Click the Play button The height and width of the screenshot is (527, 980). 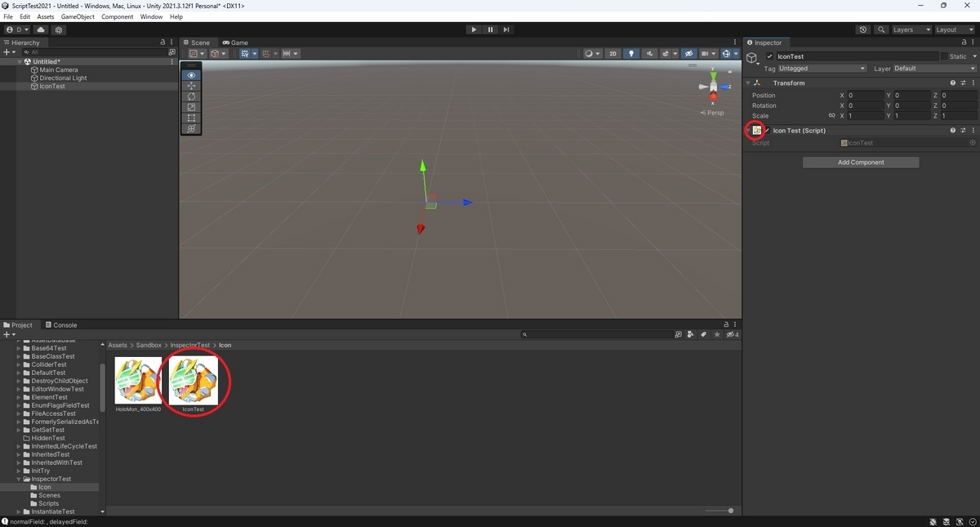[474, 29]
